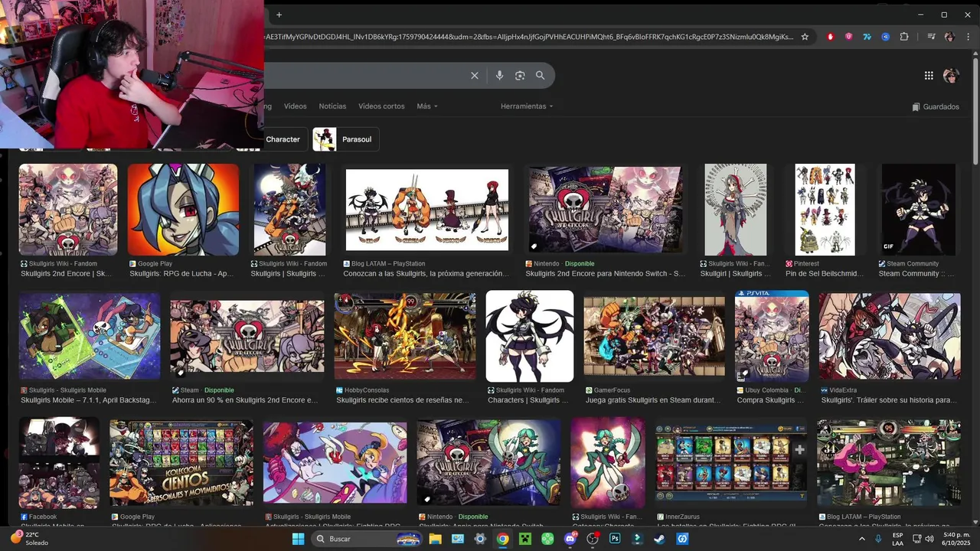Screen dimensions: 980x551
Task: Open Nintendo Skullgirls 2nd Encore Switch result
Action: pyautogui.click(x=606, y=273)
